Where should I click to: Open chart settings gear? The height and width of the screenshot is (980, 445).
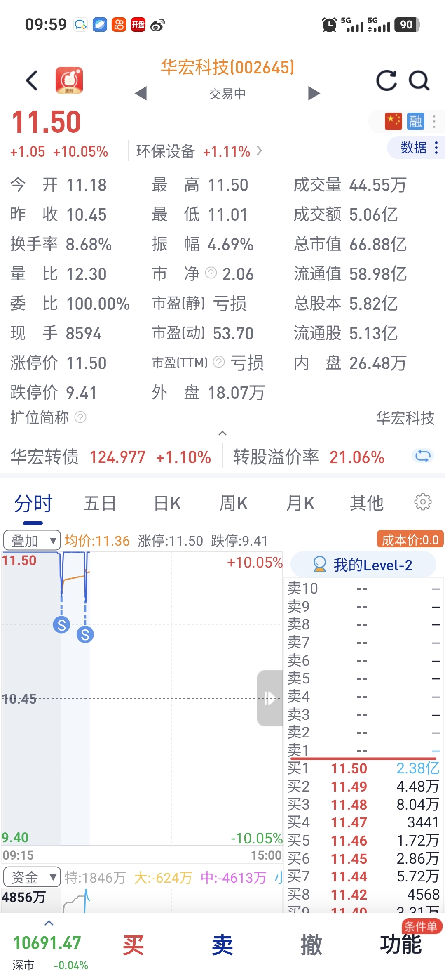423,502
